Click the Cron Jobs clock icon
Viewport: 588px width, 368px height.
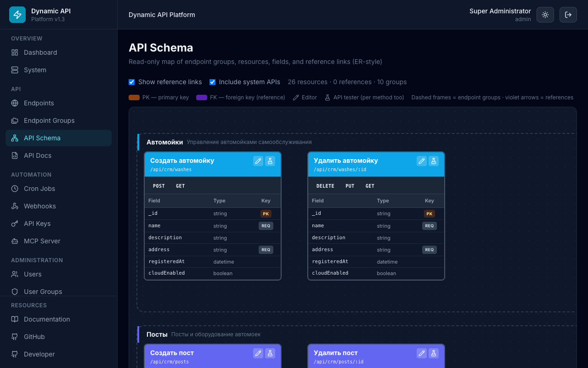15,189
